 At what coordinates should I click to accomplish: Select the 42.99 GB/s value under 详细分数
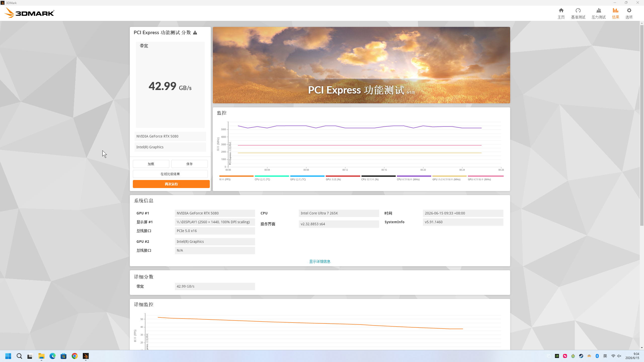[215, 286]
